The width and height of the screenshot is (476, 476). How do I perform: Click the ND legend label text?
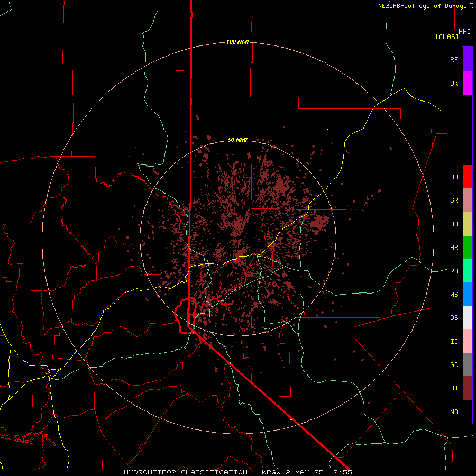454,412
